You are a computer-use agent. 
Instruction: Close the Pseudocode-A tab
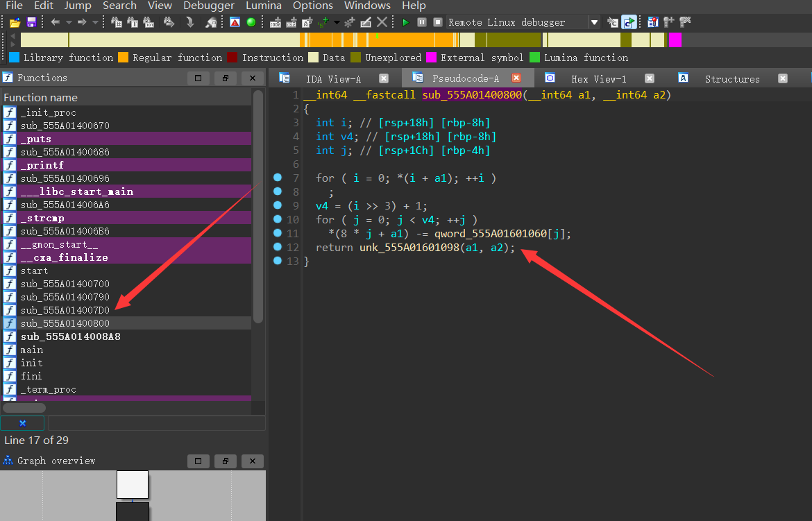tap(516, 78)
